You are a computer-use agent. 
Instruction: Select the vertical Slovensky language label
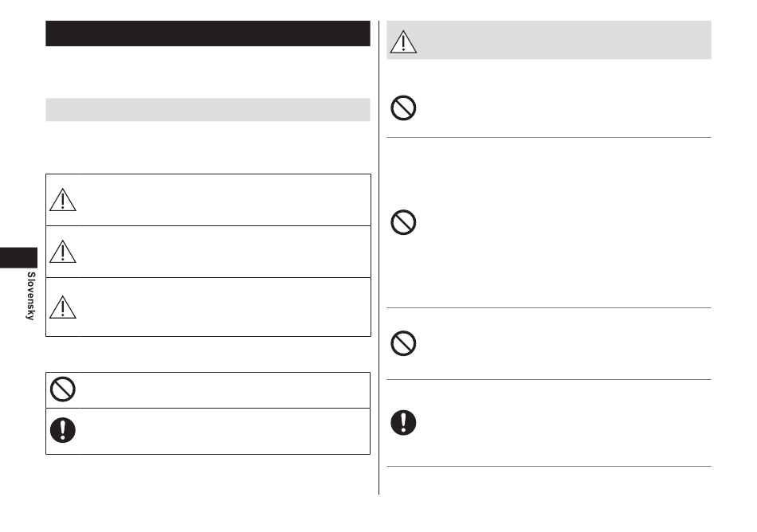tap(30, 295)
